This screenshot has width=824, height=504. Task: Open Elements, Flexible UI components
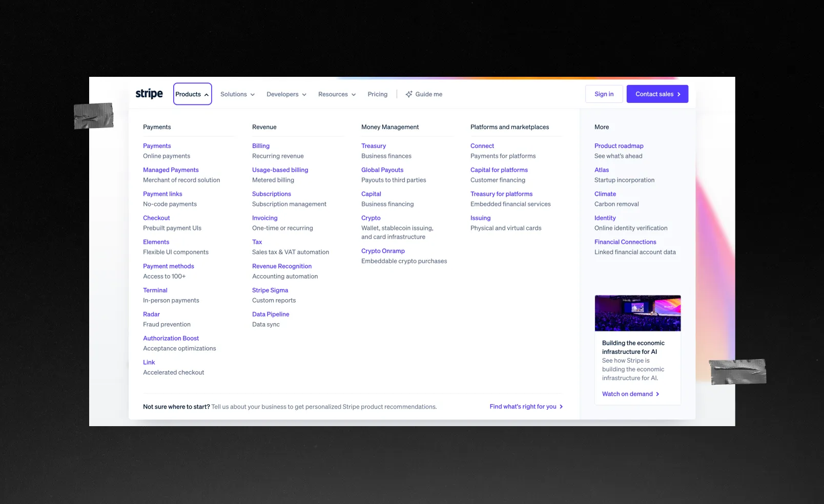[x=156, y=242]
